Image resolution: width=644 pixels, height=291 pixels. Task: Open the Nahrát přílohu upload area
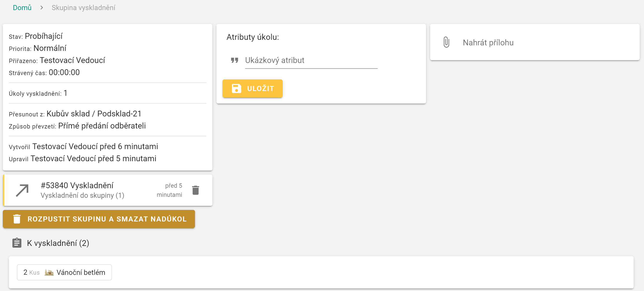(x=488, y=43)
